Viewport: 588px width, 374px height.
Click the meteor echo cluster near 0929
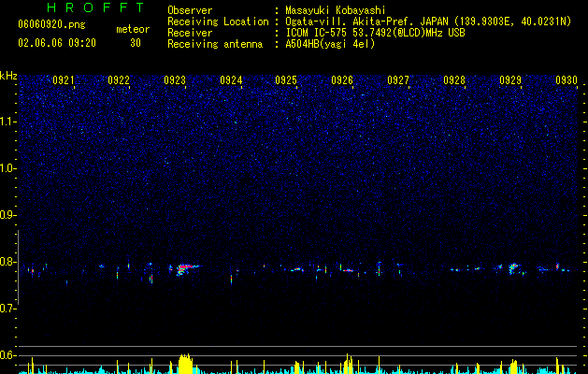click(513, 268)
